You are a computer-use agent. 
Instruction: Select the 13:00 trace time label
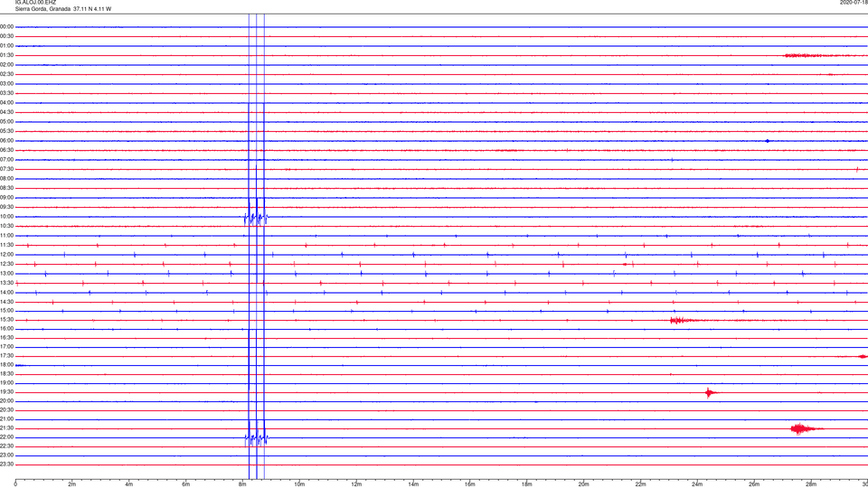coord(6,273)
